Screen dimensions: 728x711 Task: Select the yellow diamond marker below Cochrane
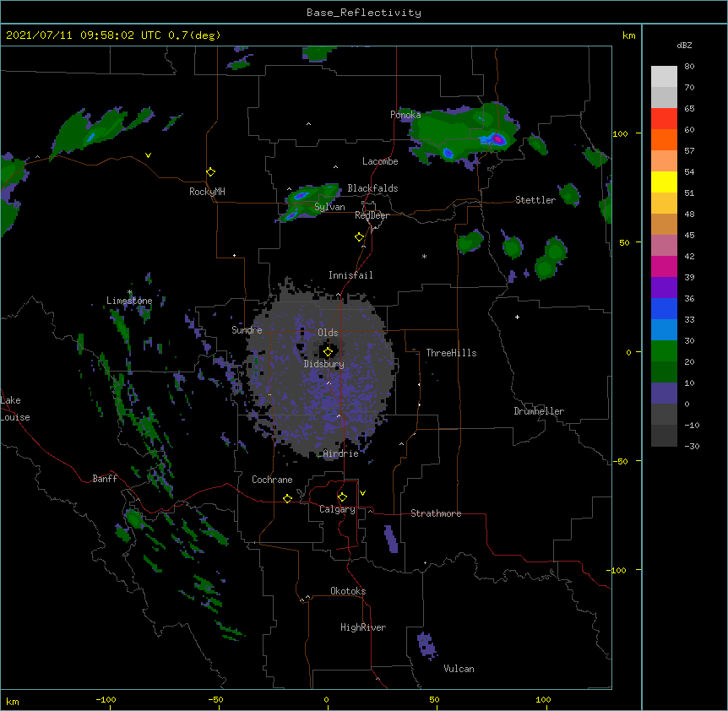[x=288, y=498]
